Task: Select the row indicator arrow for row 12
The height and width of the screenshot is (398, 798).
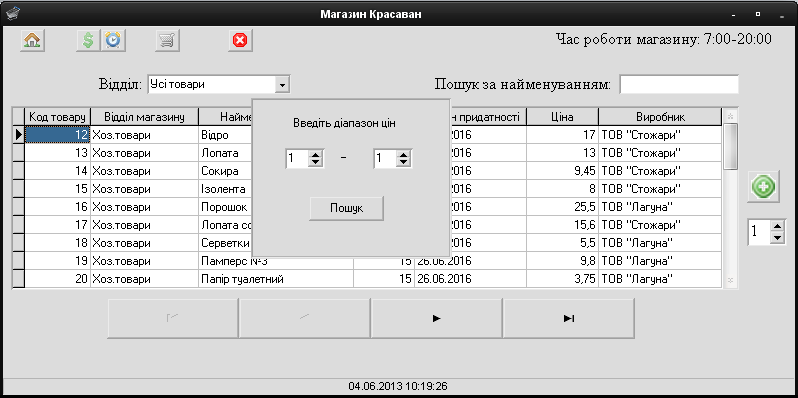Action: click(18, 135)
